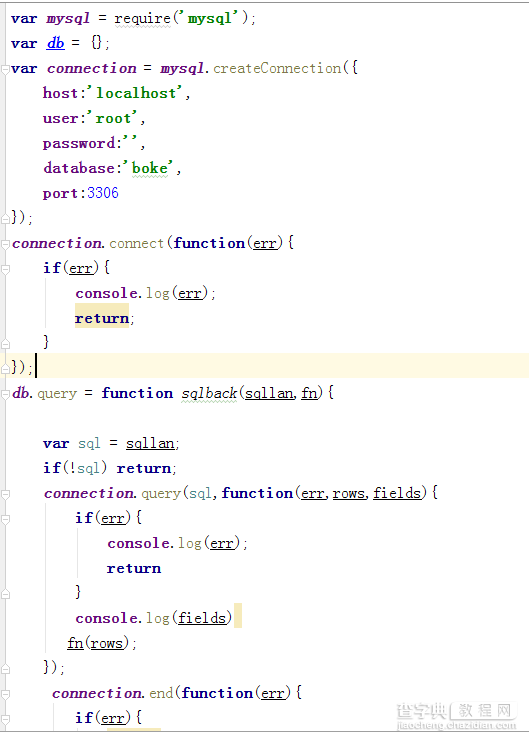The width and height of the screenshot is (529, 732).
Task: Collapse the db.query sqlback function block
Action: 5,394
